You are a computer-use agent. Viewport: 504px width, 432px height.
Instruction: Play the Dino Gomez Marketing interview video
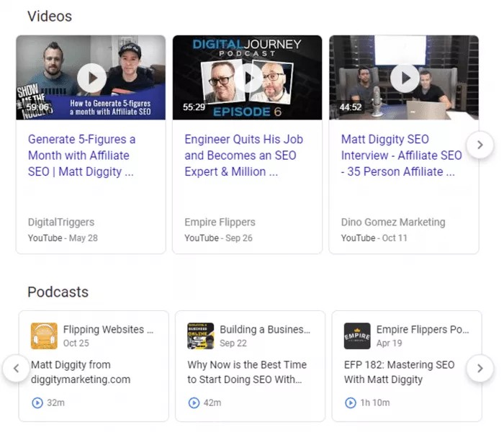[405, 78]
